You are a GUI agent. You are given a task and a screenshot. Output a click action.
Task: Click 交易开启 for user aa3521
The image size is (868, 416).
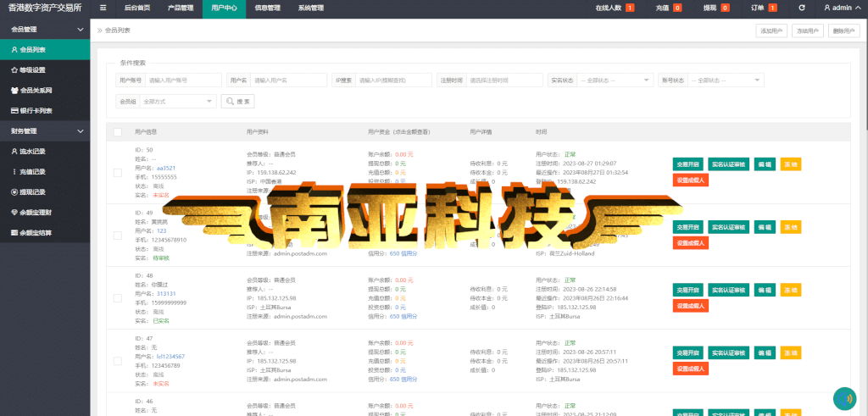click(x=688, y=164)
